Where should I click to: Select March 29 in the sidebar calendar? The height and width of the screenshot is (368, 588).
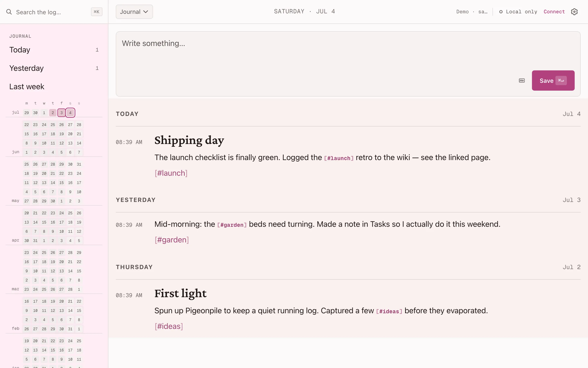point(79,253)
